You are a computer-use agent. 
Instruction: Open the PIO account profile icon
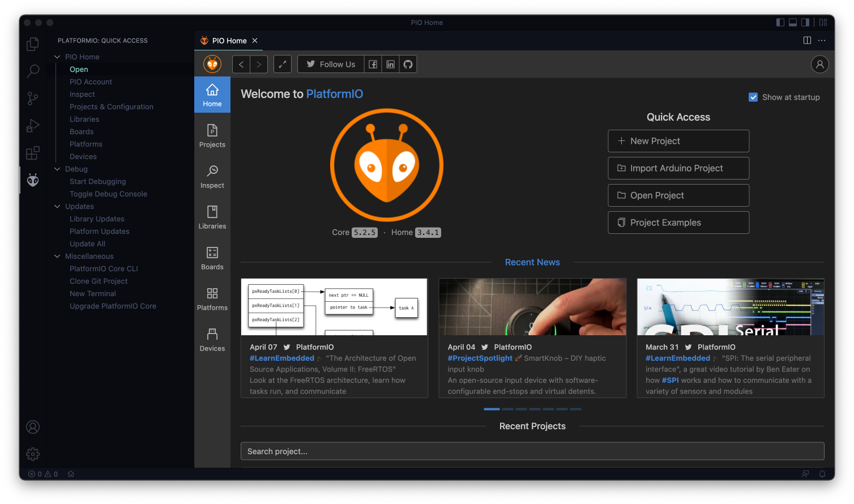click(819, 64)
